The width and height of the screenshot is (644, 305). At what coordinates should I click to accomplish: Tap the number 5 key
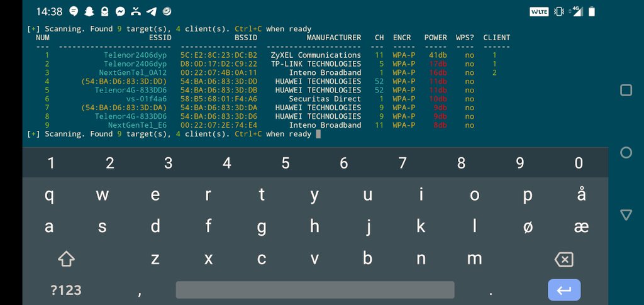[286, 163]
